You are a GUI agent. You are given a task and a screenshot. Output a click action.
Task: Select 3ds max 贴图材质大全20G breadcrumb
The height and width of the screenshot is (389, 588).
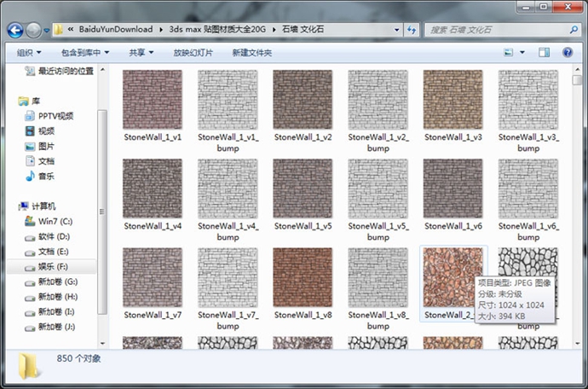click(217, 29)
